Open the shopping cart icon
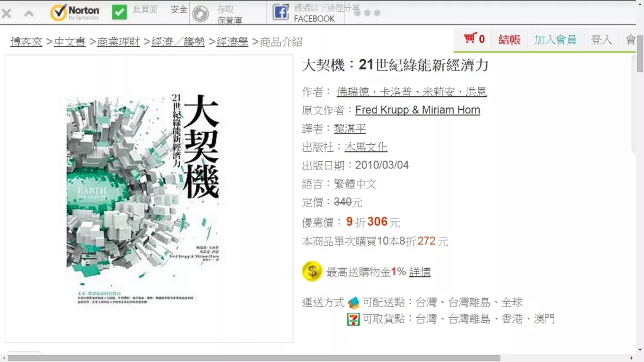Viewport: 644px width, 362px height. coord(470,38)
